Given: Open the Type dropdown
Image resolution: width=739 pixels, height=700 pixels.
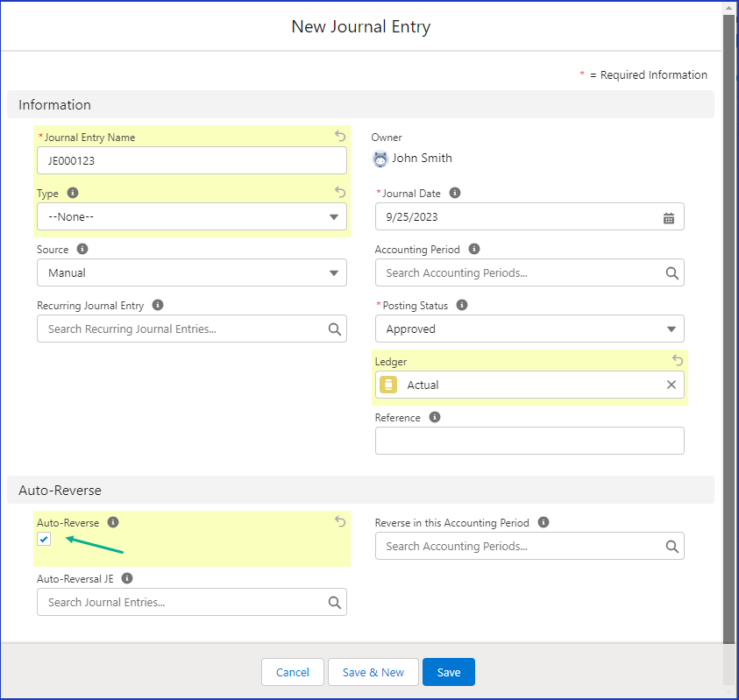Looking at the screenshot, I should tap(192, 217).
